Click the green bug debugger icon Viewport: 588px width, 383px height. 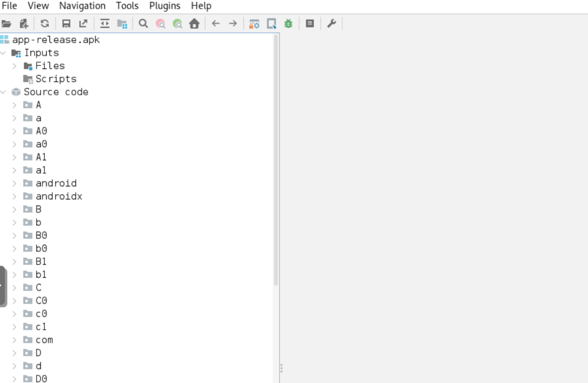click(x=288, y=23)
